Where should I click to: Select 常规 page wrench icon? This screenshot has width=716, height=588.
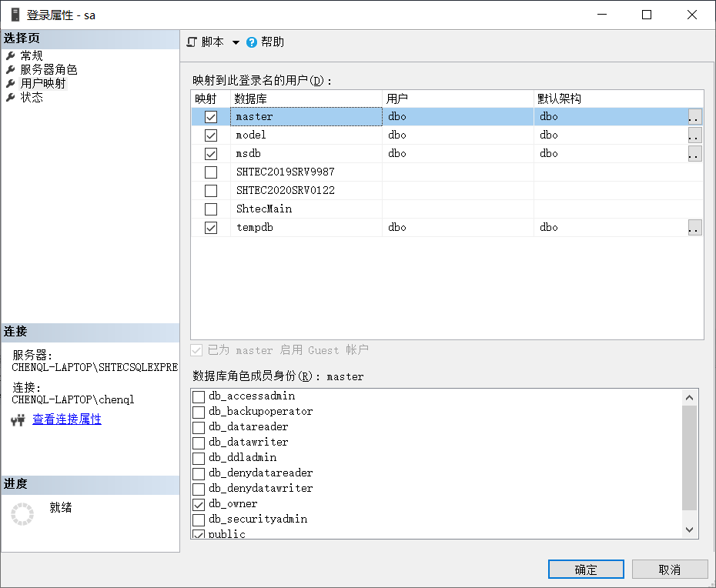[x=10, y=56]
